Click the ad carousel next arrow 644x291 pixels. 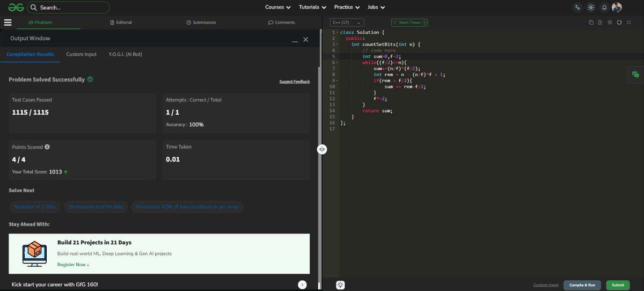[x=303, y=285]
